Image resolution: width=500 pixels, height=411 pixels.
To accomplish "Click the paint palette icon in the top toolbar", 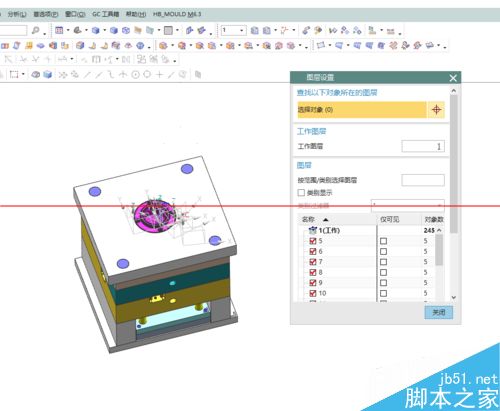I will (318, 30).
